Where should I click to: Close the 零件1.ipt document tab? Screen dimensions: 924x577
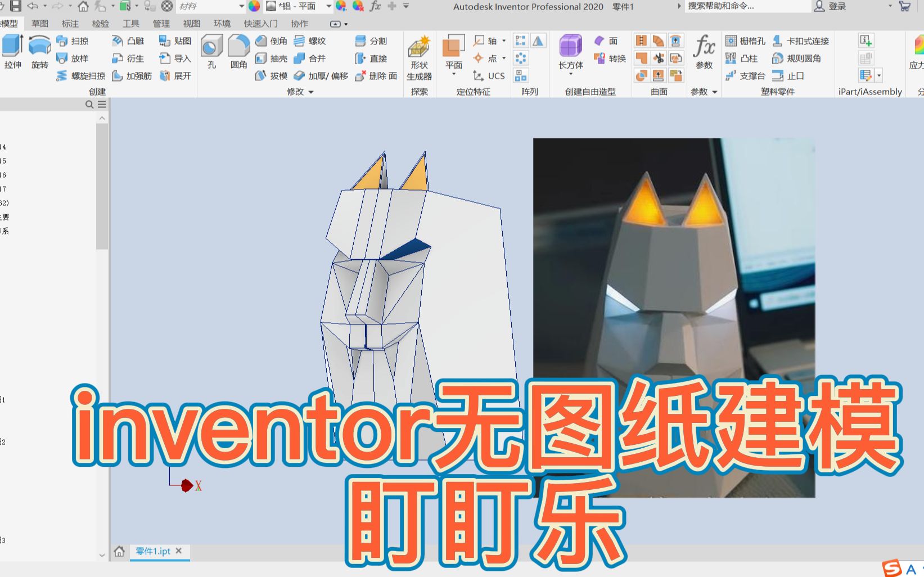pos(179,551)
